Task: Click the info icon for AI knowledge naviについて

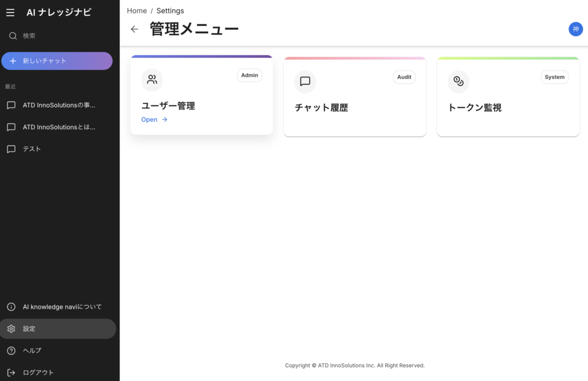Action: coord(11,307)
